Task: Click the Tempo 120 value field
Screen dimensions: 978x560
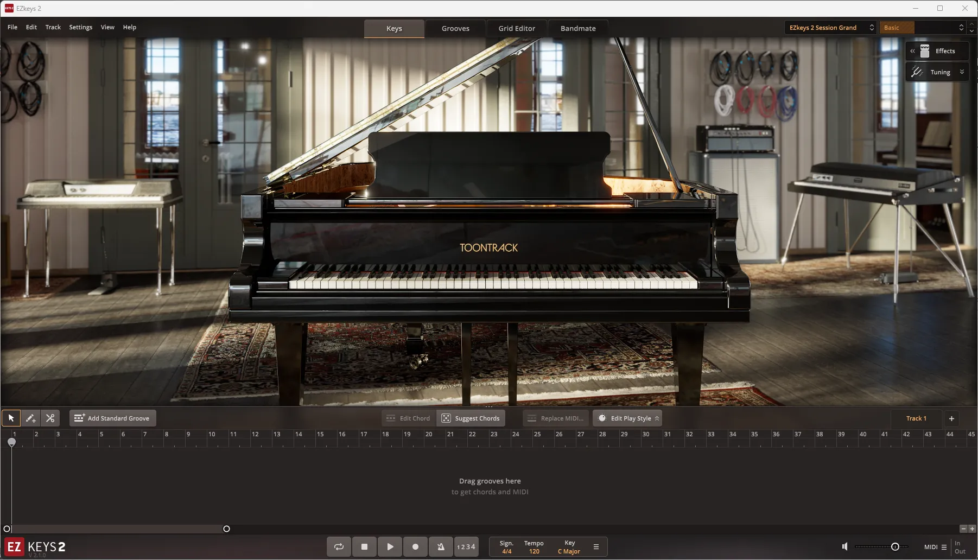Action: pos(534,551)
